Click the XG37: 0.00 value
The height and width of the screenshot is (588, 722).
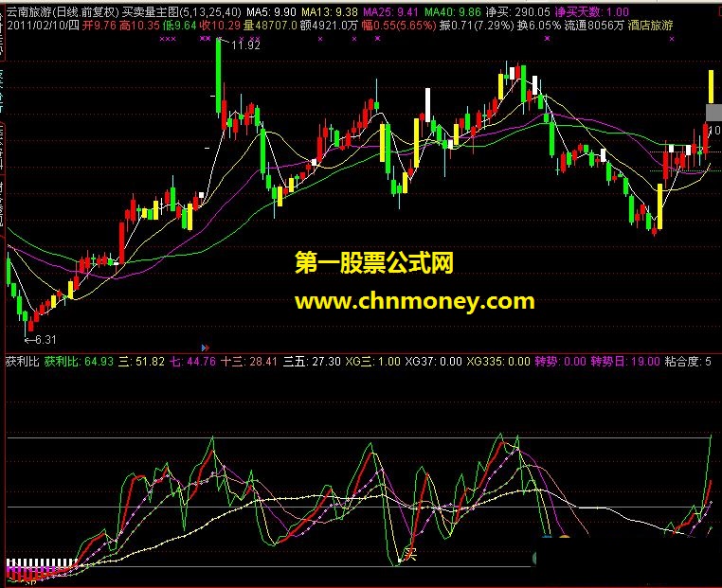[x=433, y=361]
